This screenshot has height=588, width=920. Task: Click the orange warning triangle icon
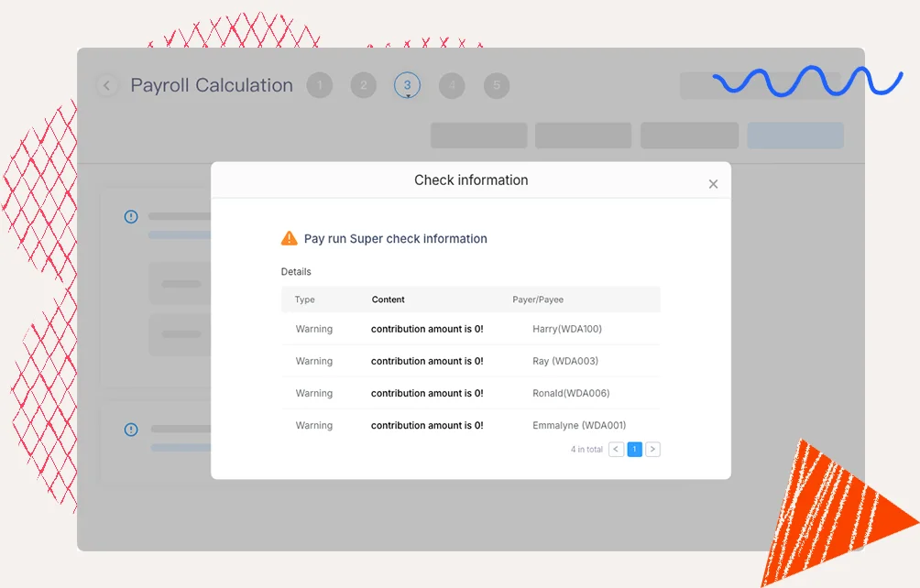pos(289,238)
